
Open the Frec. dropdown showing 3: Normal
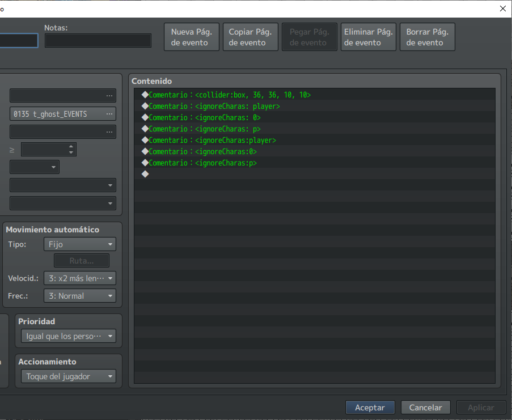[x=80, y=296]
